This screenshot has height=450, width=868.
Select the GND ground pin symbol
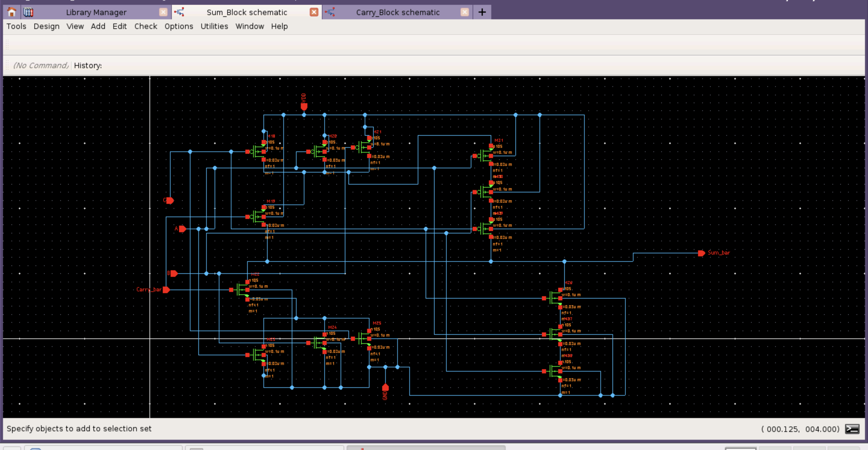(385, 388)
